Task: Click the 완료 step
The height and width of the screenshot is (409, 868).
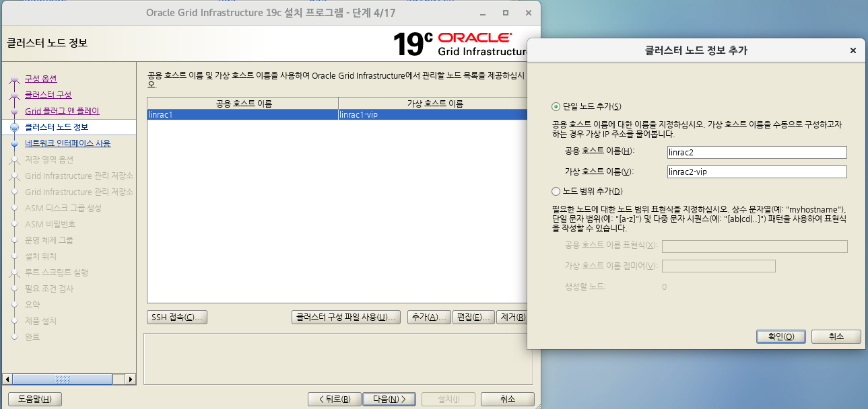Action: click(32, 337)
